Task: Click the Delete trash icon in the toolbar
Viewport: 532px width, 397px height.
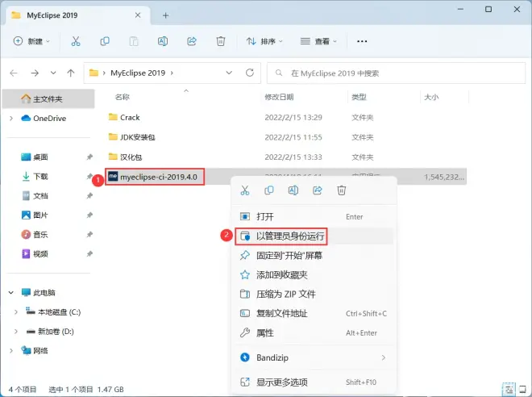Action: pyautogui.click(x=221, y=41)
